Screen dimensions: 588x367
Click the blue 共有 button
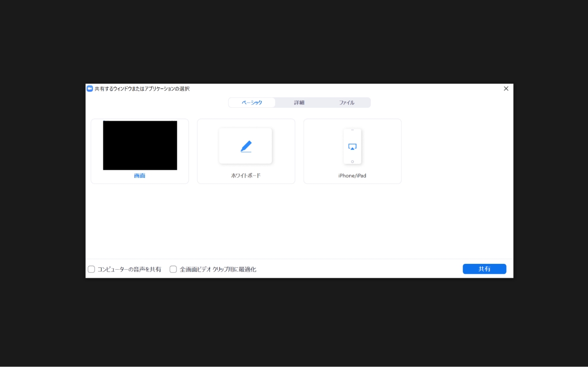coord(484,269)
